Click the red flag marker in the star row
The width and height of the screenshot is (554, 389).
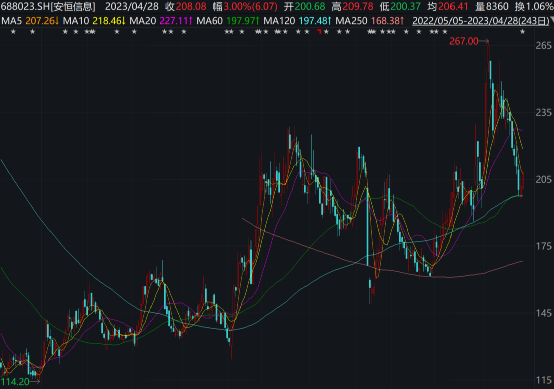[319, 32]
